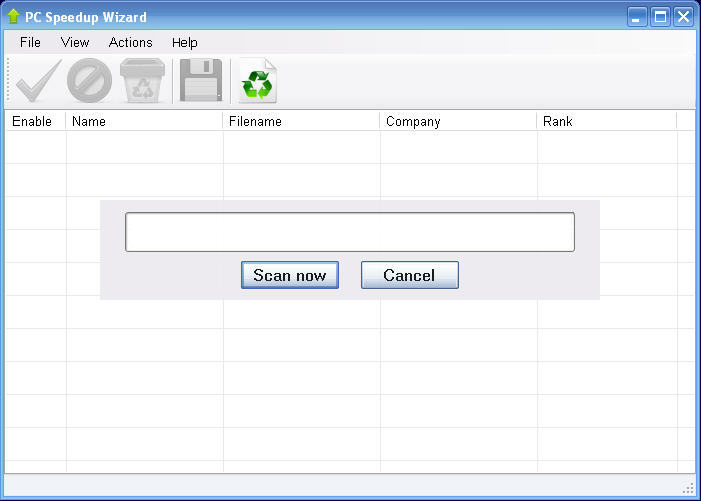Sort by the Rank column header
This screenshot has width=701, height=501.
pos(607,122)
